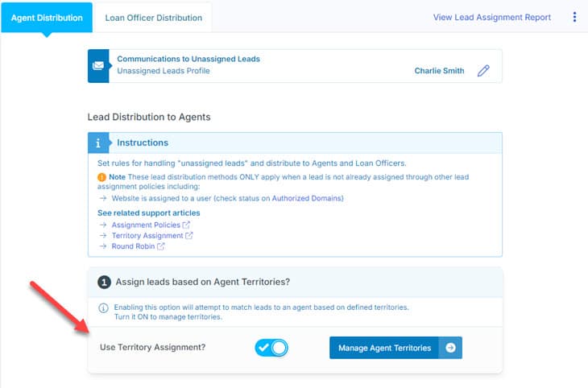Click the Unassigned Leads Profile text

(164, 71)
